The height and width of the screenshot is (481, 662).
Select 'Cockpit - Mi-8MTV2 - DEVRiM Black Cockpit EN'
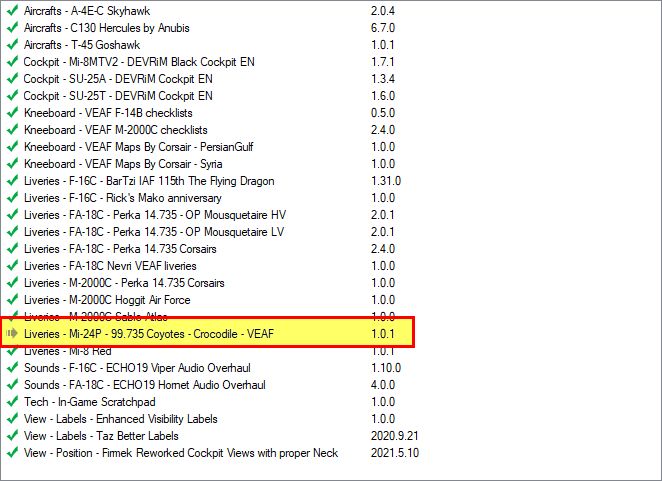pos(139,62)
